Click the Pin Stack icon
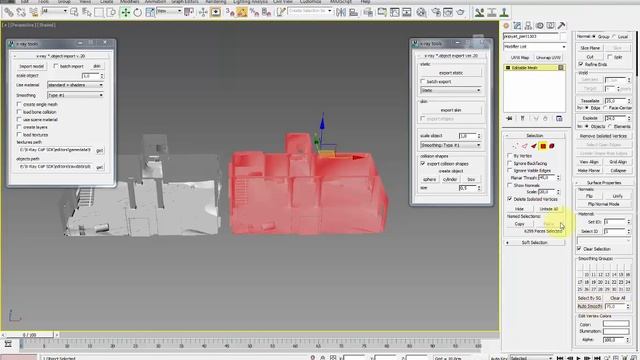Screen dimensions: 640x360 509,118
